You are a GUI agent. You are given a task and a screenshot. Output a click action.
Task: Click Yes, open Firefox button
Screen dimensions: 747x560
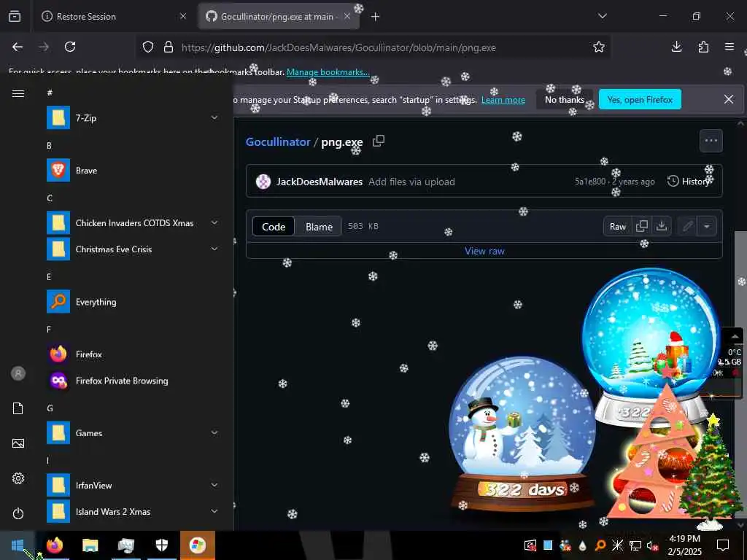click(640, 99)
